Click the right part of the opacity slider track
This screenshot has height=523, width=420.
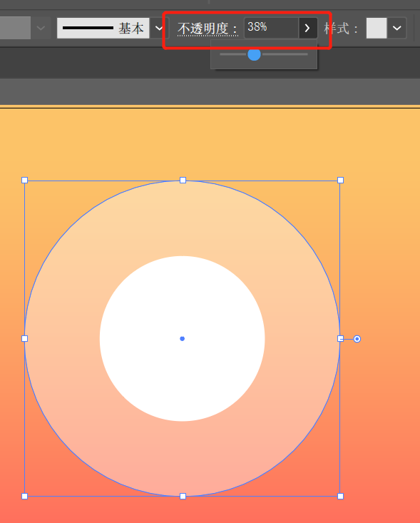click(x=285, y=54)
